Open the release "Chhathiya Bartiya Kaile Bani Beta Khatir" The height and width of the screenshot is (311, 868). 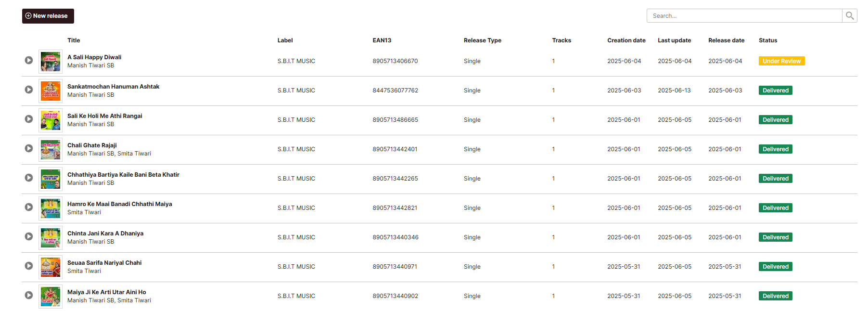123,174
